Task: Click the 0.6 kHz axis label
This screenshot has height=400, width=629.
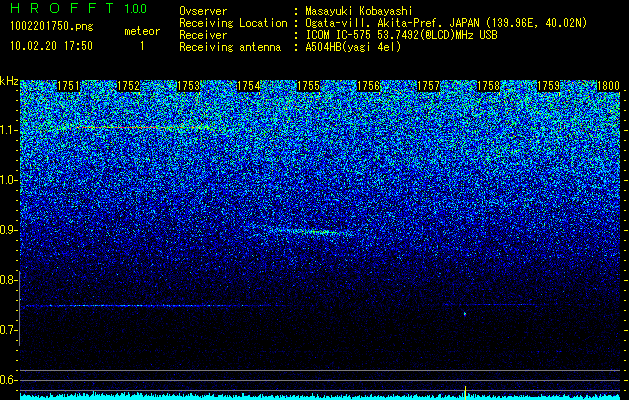Action: (7, 380)
